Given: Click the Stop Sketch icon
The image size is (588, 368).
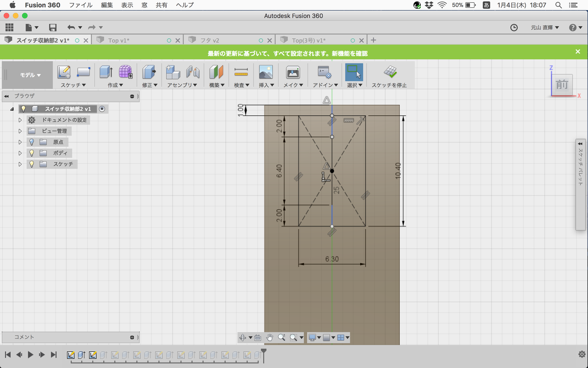Looking at the screenshot, I should (390, 72).
